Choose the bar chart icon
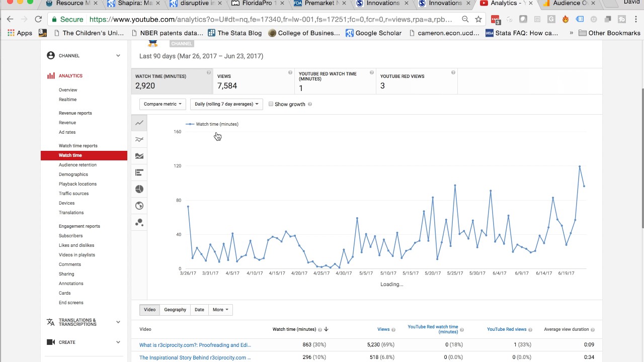Image resolution: width=644 pixels, height=362 pixels. 139,172
